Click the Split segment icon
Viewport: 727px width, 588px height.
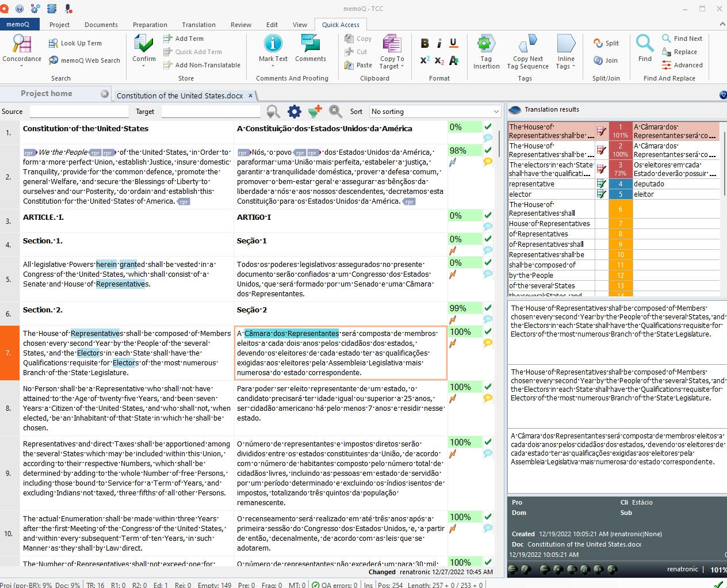[606, 43]
